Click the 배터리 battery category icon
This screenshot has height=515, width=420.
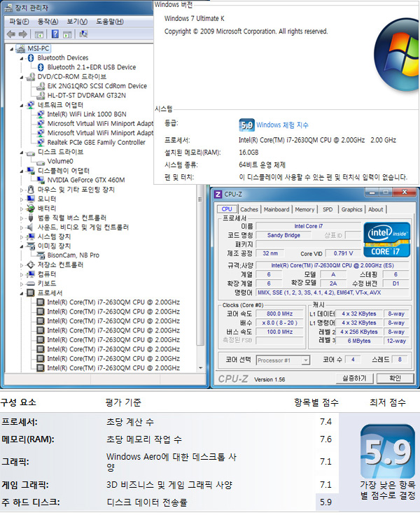pyautogui.click(x=31, y=209)
